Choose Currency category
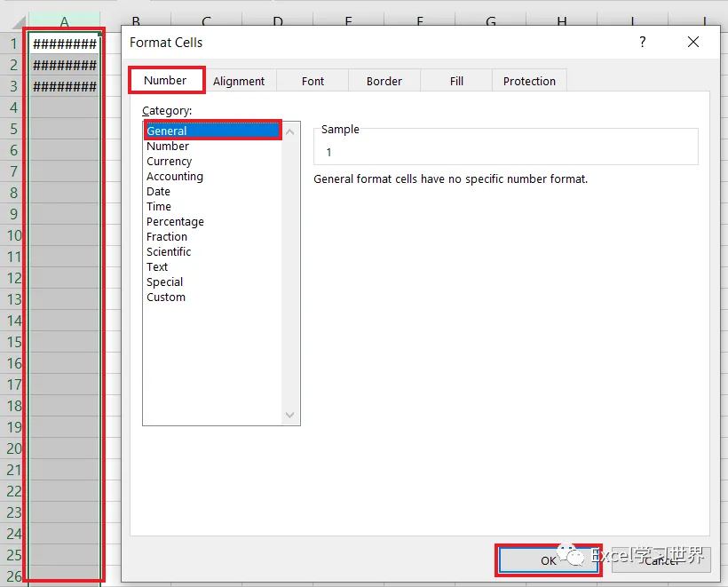728x587 pixels. click(x=213, y=161)
